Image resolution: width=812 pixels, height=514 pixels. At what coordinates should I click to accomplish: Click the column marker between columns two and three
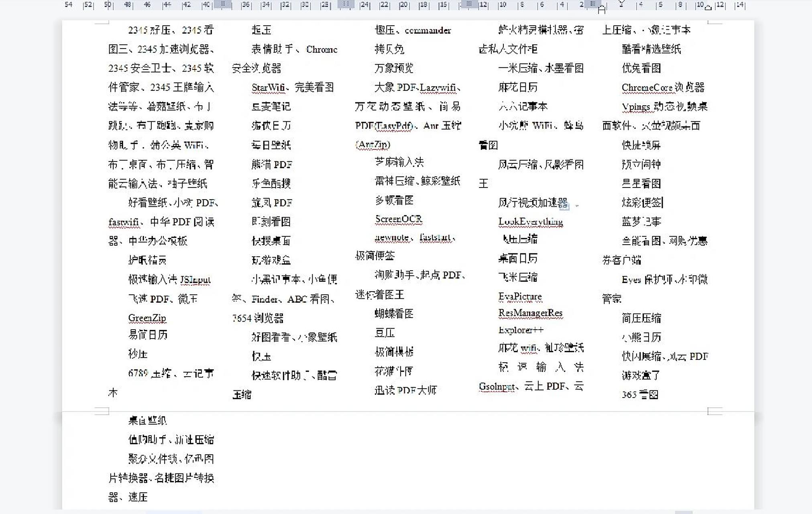pos(346,4)
